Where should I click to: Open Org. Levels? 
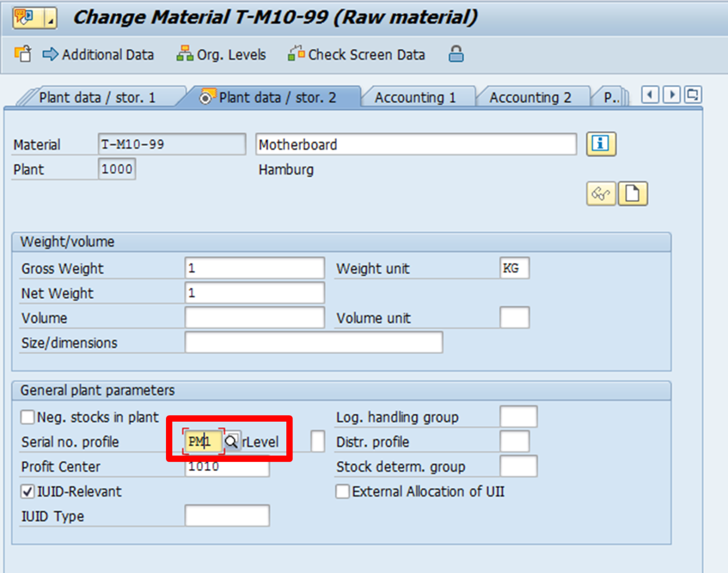tap(221, 54)
